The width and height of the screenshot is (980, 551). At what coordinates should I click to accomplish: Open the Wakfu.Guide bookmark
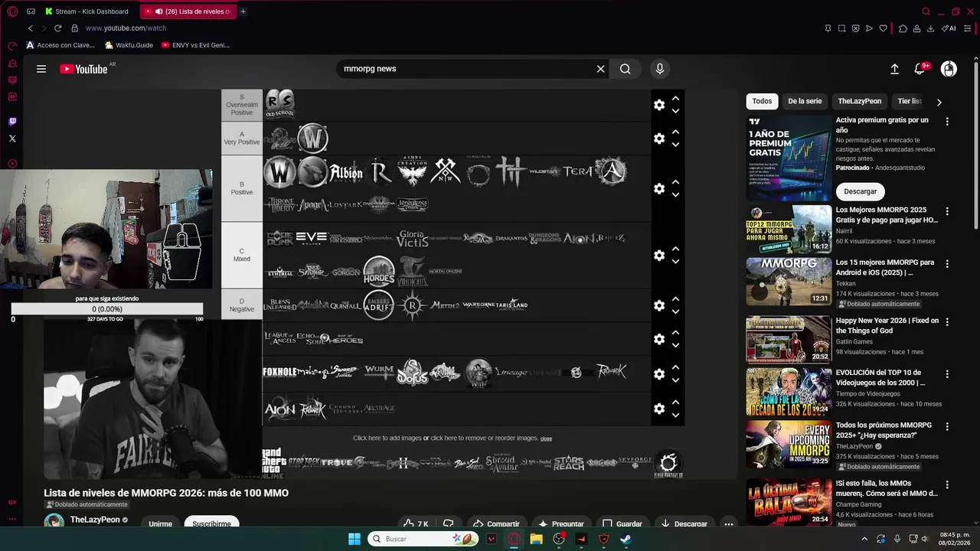pos(129,45)
